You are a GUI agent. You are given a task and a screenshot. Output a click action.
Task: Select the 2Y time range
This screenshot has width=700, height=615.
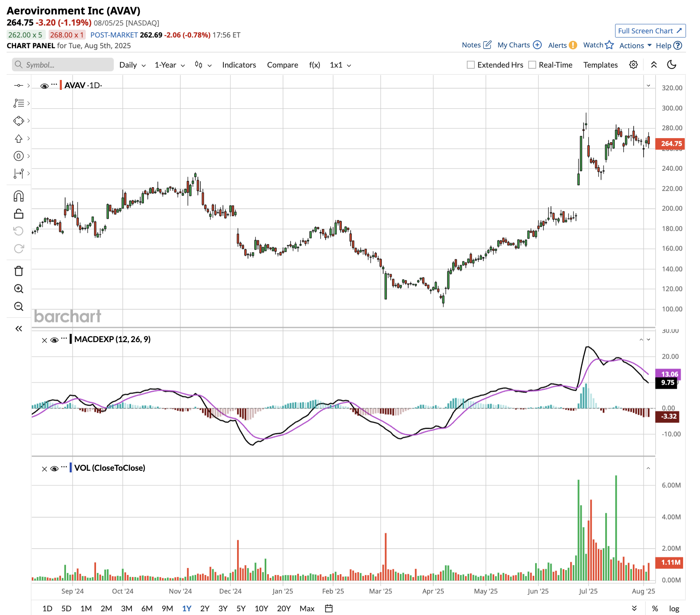pyautogui.click(x=205, y=608)
